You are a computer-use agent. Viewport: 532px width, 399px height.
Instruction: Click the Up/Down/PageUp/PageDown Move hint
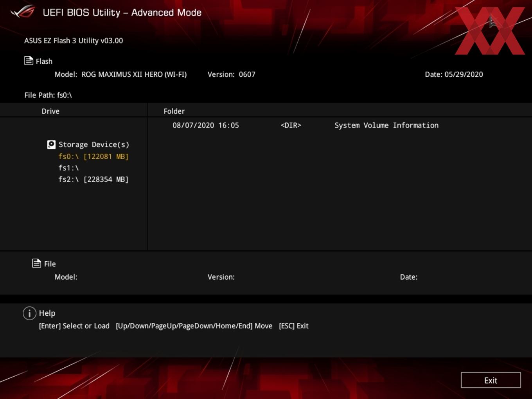coord(194,326)
